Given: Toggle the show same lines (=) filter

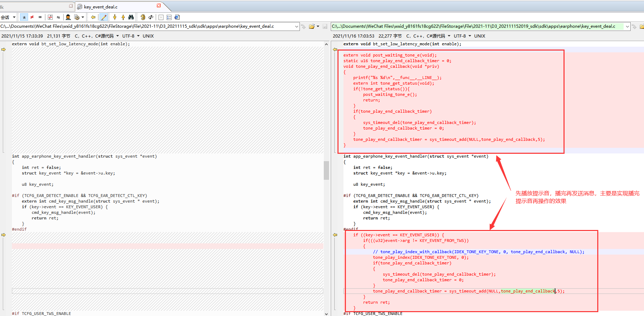Looking at the screenshot, I should point(40,17).
